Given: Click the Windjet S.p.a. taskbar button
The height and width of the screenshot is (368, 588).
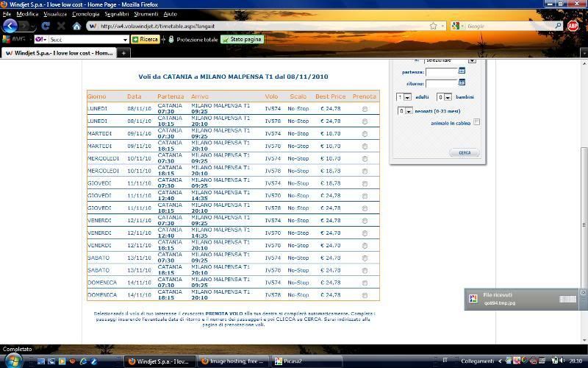Looking at the screenshot, I should tap(159, 361).
